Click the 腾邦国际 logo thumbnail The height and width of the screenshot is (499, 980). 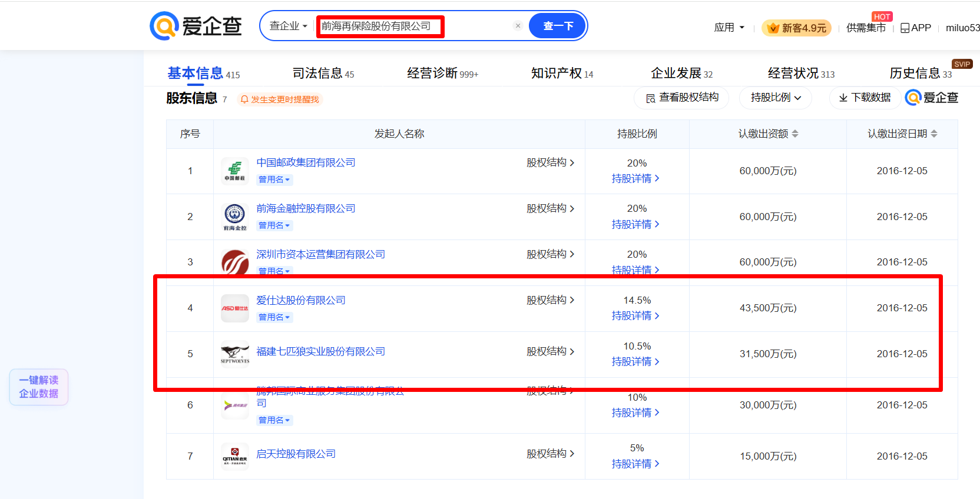[x=234, y=405]
